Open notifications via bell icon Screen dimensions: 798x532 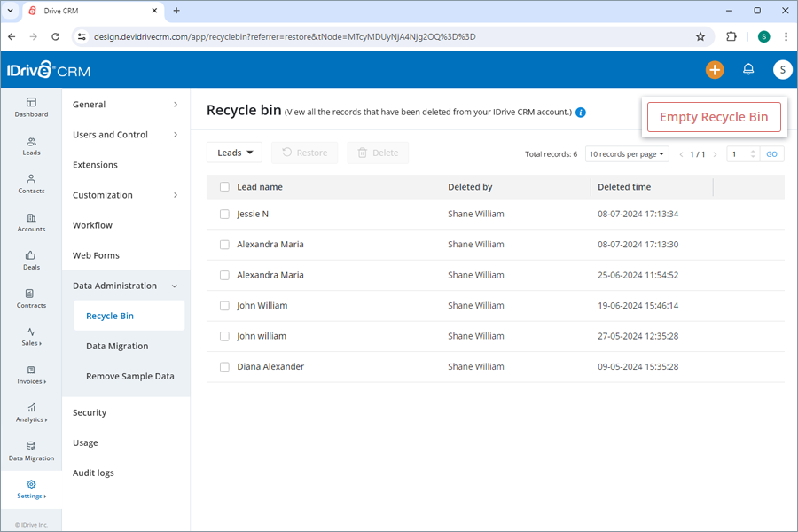748,68
